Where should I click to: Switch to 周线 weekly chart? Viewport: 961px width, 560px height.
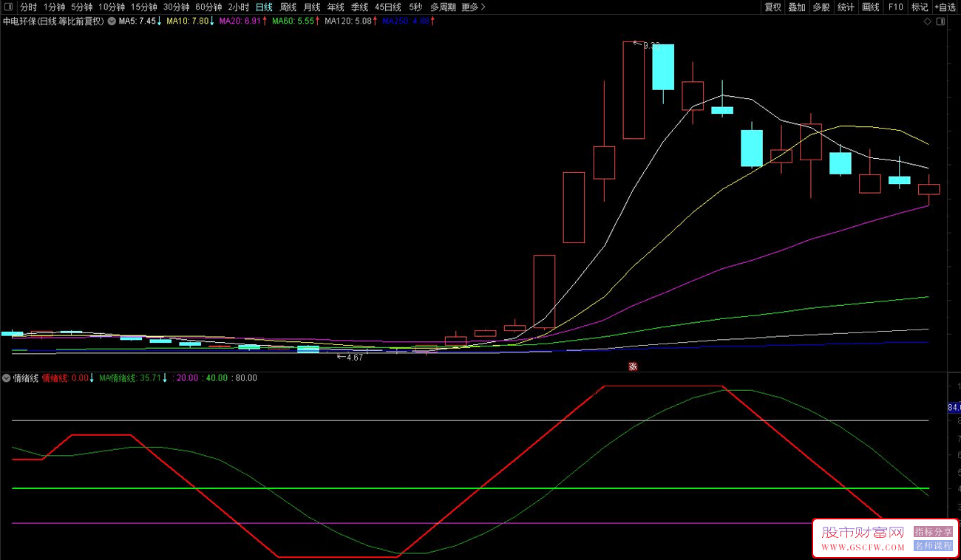[288, 7]
